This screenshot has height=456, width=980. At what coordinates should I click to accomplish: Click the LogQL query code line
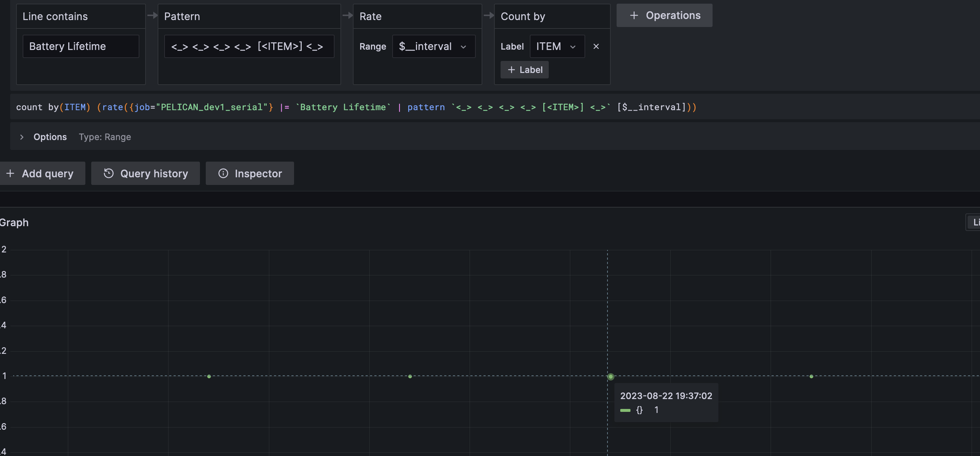click(356, 107)
